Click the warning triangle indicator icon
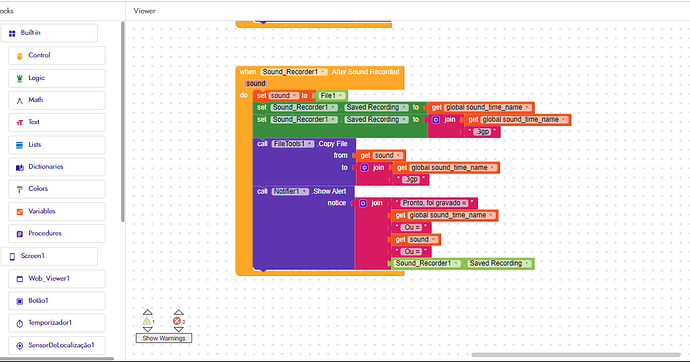The image size is (690, 362). pos(147,321)
